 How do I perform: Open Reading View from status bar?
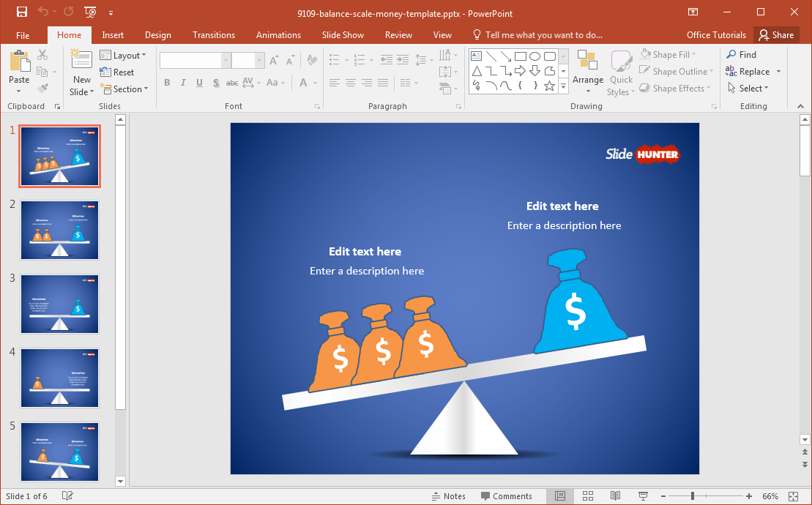[614, 496]
